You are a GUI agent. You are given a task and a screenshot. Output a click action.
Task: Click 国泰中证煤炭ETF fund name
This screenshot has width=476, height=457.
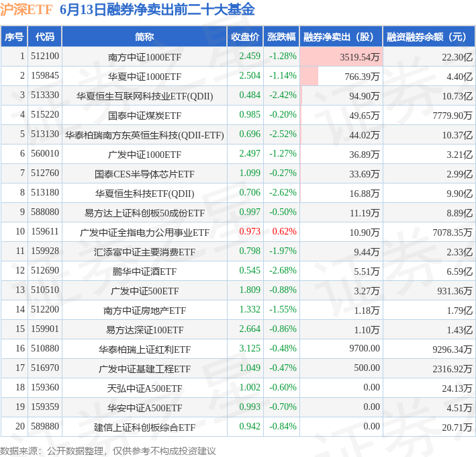click(x=144, y=116)
